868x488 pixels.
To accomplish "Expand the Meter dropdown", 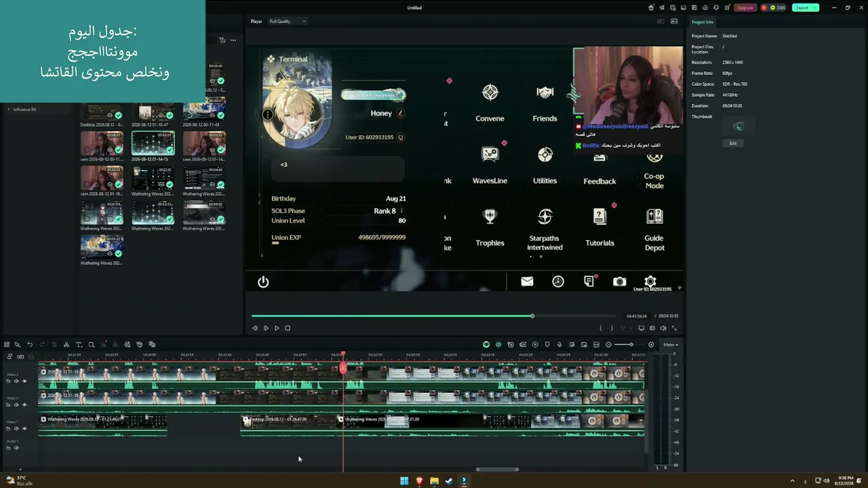I will point(670,344).
